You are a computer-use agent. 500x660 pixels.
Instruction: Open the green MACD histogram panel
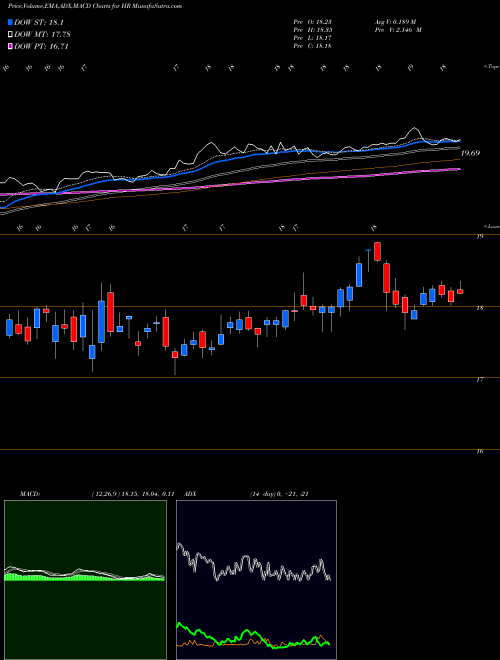click(85, 580)
